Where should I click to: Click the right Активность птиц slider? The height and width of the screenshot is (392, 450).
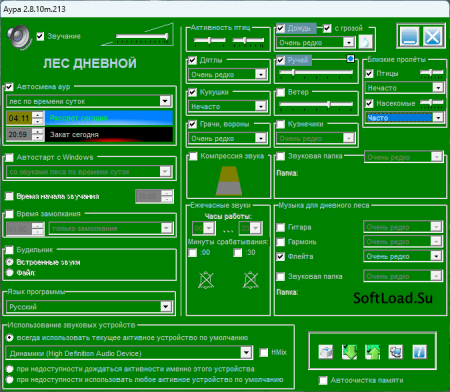[248, 41]
